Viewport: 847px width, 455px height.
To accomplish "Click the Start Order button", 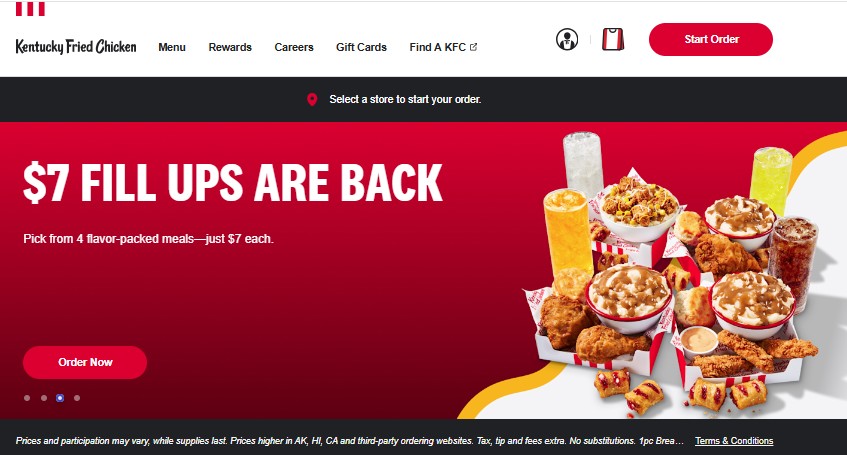I will 711,39.
